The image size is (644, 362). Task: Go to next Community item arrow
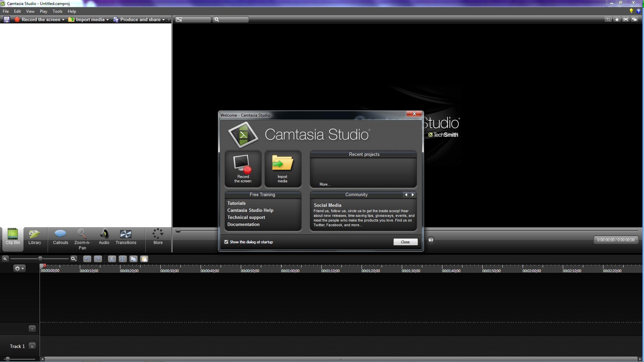click(413, 195)
